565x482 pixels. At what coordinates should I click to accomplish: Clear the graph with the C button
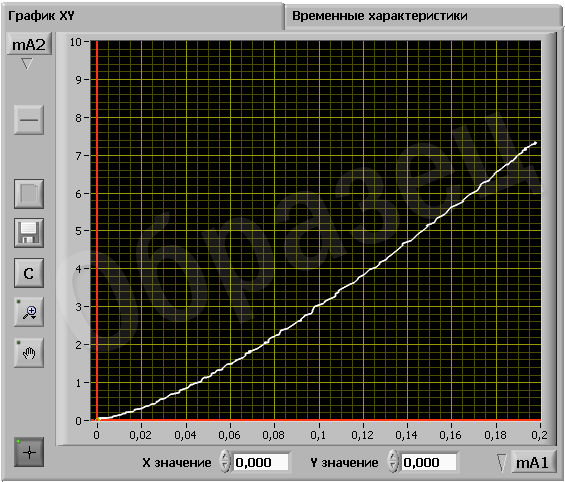tap(29, 273)
